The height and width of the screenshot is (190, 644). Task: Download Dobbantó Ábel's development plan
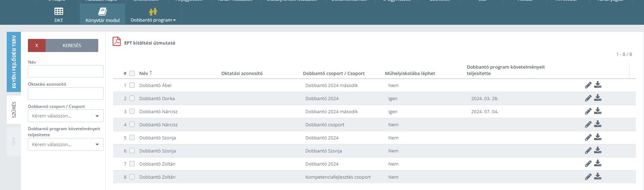tap(598, 85)
